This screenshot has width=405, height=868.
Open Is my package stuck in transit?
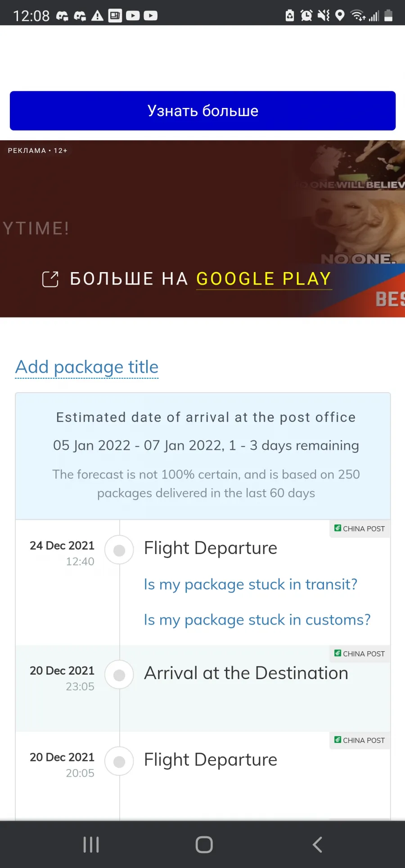(x=251, y=584)
